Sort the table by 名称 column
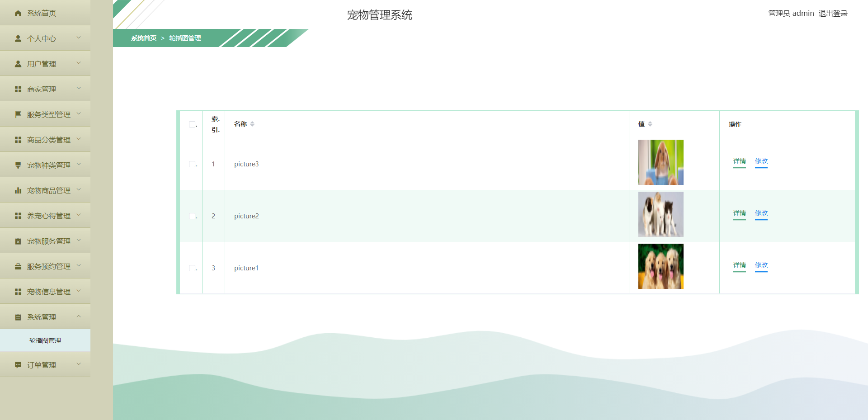 click(252, 123)
